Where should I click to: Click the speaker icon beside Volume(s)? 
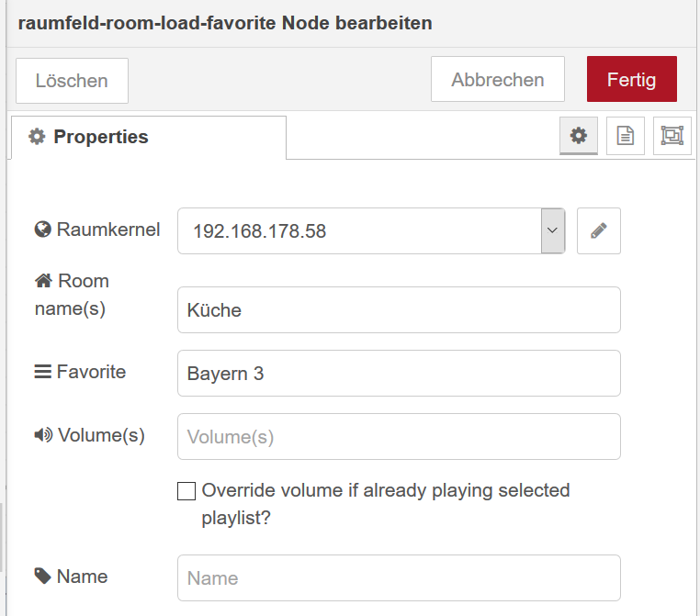44,435
